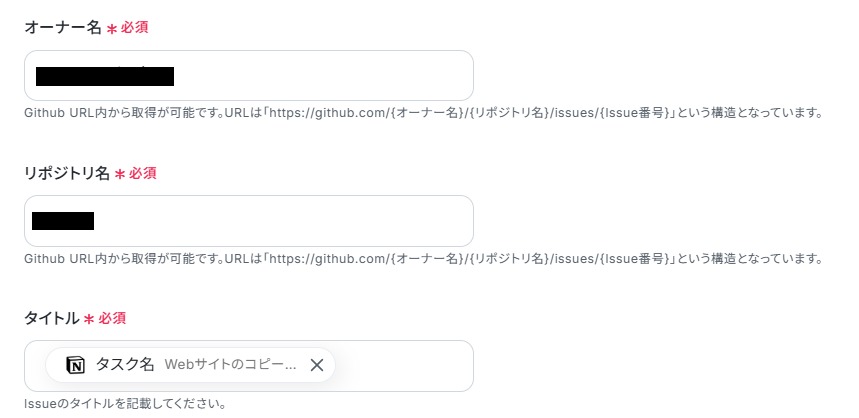Click empty area of タイトル input field
Viewport: 859px width, 418px height.
click(404, 366)
